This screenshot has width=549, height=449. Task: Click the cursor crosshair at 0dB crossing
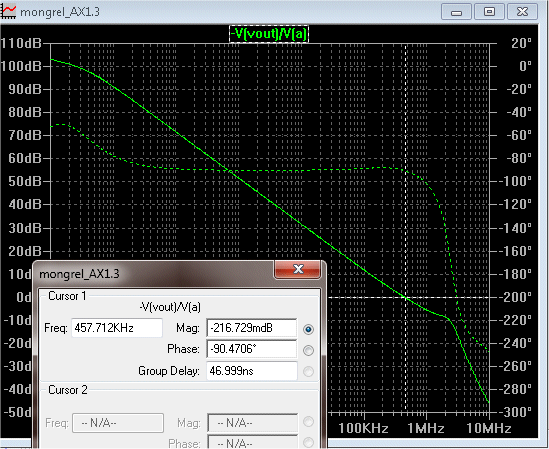tap(406, 298)
